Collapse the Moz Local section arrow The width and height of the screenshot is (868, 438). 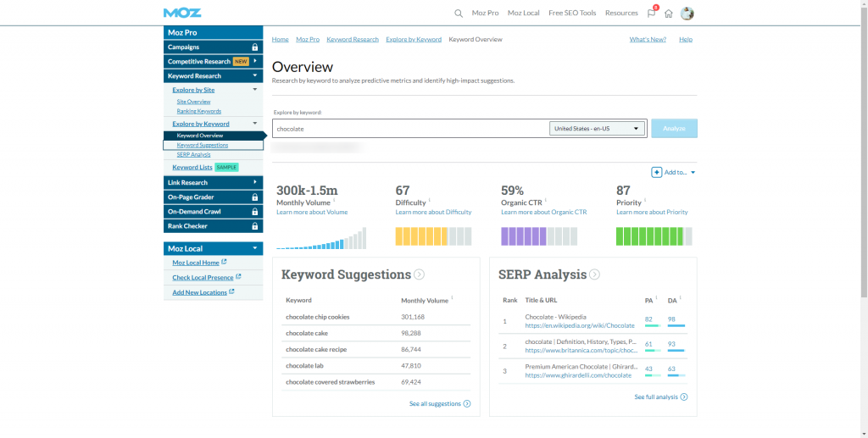[x=255, y=248]
